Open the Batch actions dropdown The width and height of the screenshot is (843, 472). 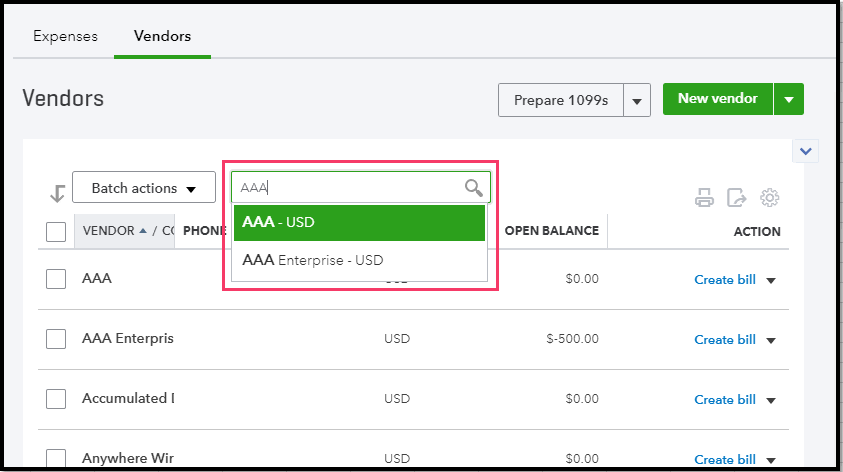pyautogui.click(x=144, y=188)
